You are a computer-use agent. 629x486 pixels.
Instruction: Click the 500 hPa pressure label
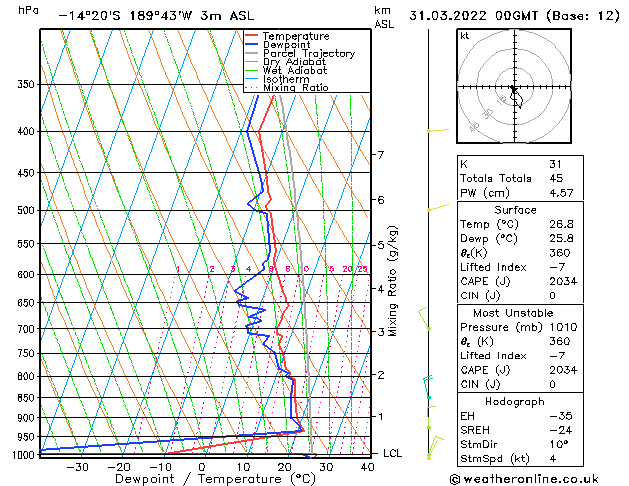pyautogui.click(x=24, y=211)
